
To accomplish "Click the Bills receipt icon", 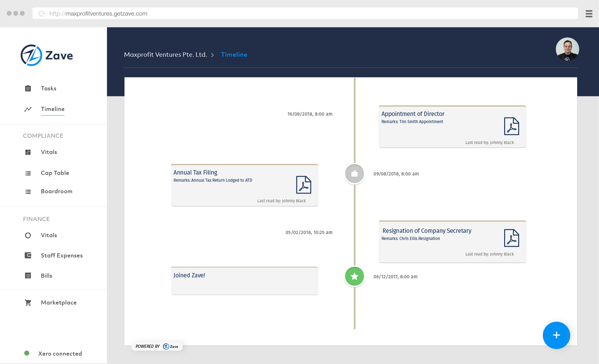I will pos(28,275).
